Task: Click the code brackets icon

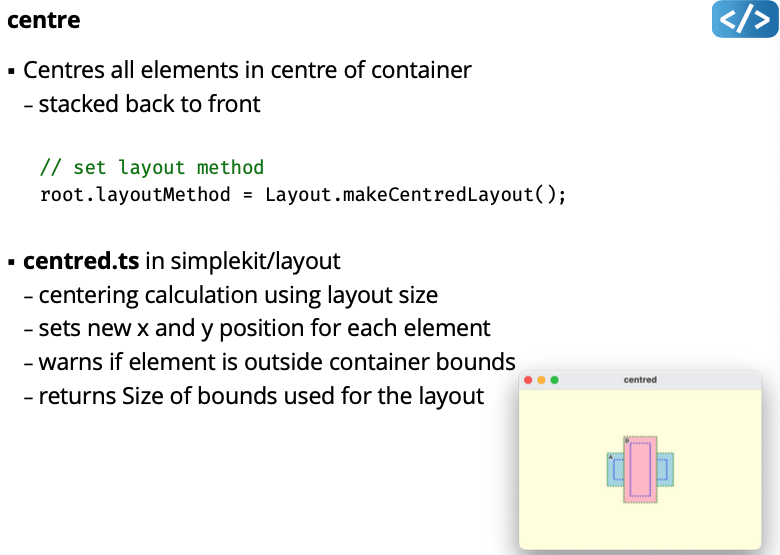Action: coord(744,20)
